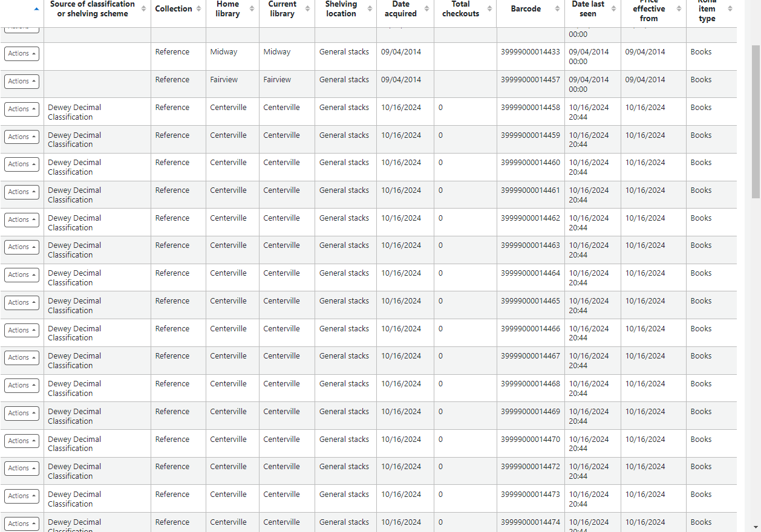
Task: Click sort icon beside Koha item type
Action: tap(730, 9)
